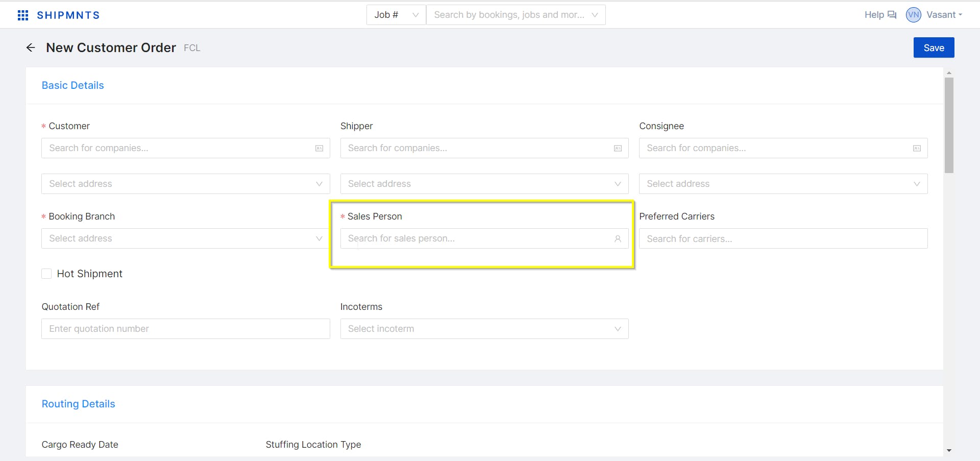Click the back arrow icon
This screenshot has height=461, width=980.
(31, 47)
